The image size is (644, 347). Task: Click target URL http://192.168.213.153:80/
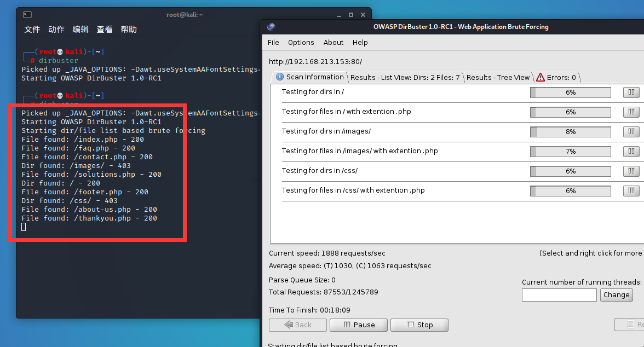[x=315, y=62]
